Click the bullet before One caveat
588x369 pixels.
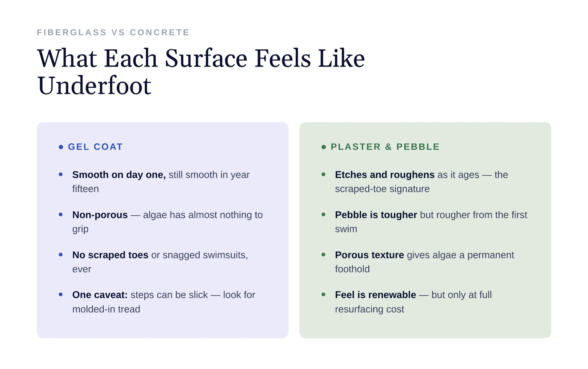pos(61,294)
